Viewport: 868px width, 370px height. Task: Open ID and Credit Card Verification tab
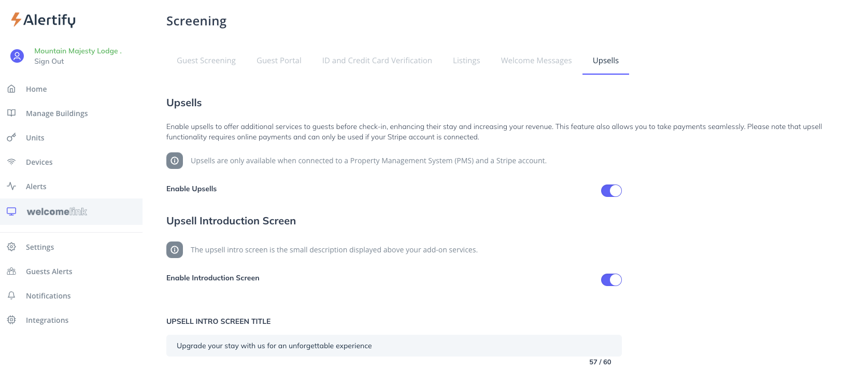pyautogui.click(x=377, y=61)
